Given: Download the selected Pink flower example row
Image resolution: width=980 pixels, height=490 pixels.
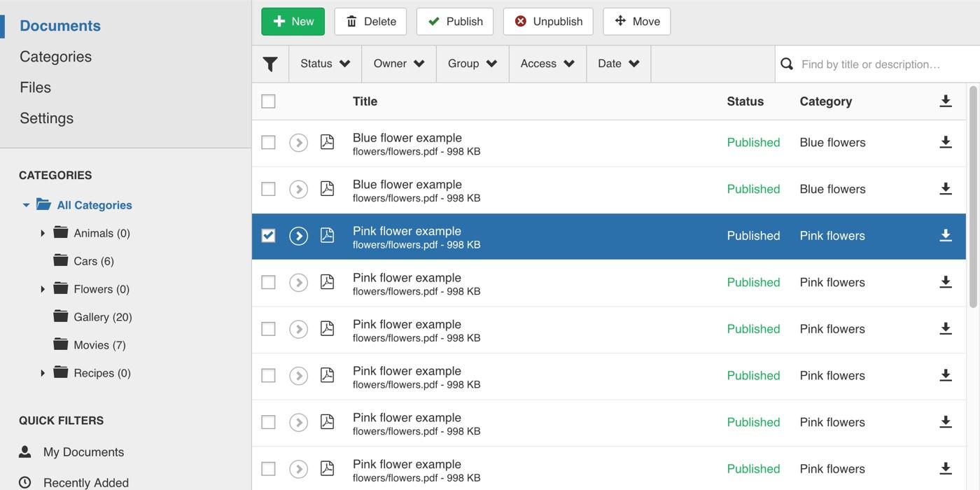Looking at the screenshot, I should [x=945, y=236].
